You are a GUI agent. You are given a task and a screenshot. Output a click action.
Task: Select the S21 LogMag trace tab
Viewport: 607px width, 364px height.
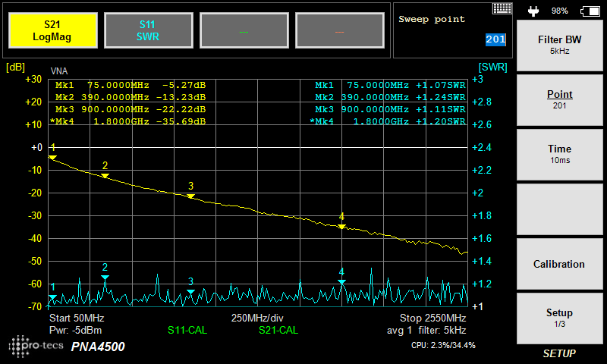(x=52, y=30)
